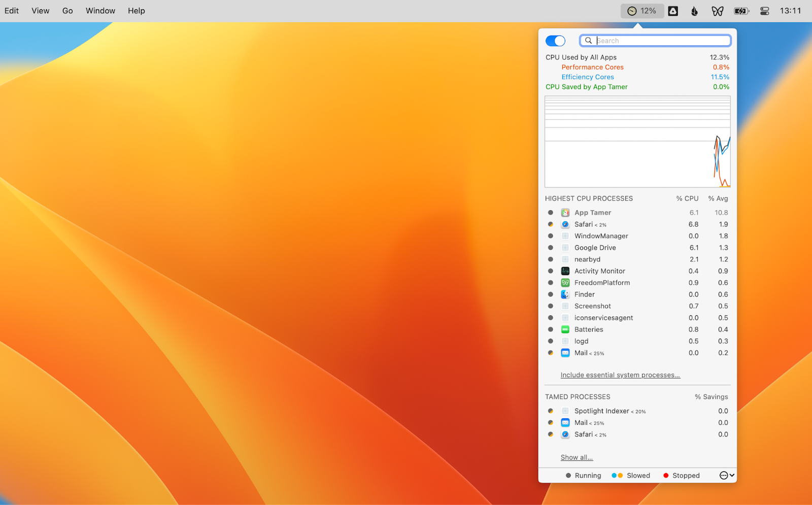Click the Mail icon under Tamed Processes
Screen dimensions: 812x505
click(565, 423)
